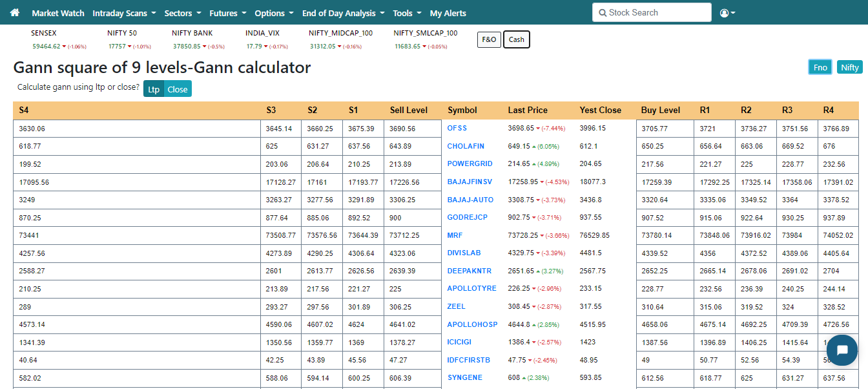Image resolution: width=868 pixels, height=389 pixels.
Task: Open the OFSS symbol link
Action: click(457, 128)
